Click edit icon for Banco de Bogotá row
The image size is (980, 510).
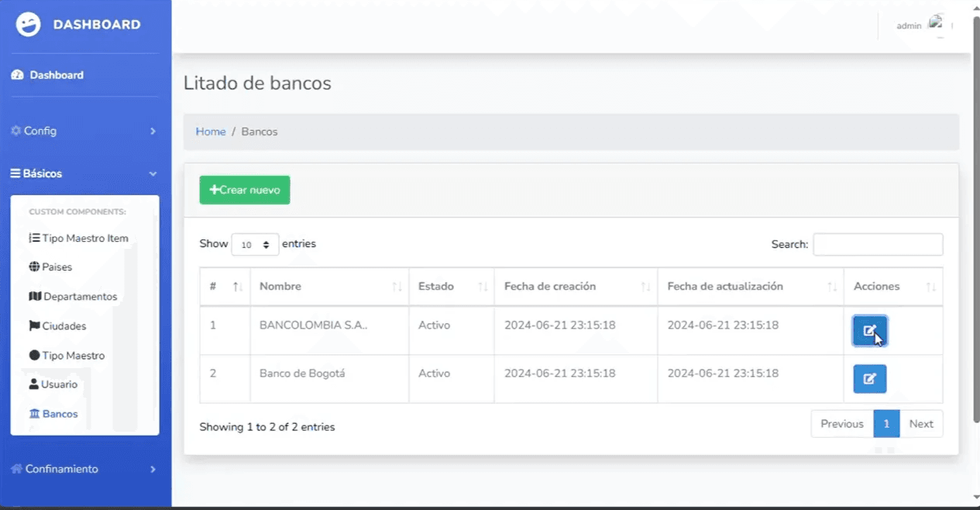(x=869, y=379)
